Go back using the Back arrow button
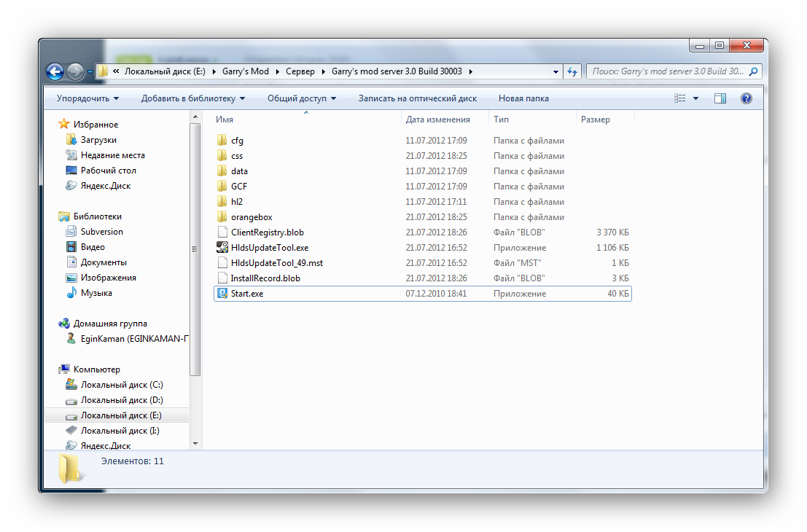The image size is (807, 532). point(55,71)
